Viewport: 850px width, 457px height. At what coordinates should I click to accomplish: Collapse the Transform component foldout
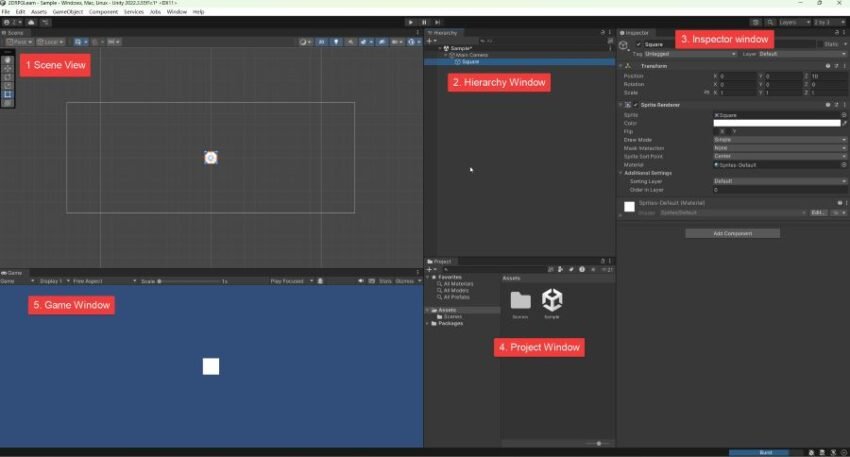click(621, 66)
